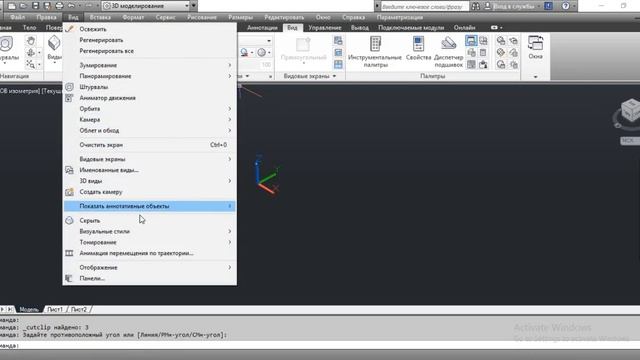Click Именованные виды... menu entry
The image size is (640, 360).
150,170
